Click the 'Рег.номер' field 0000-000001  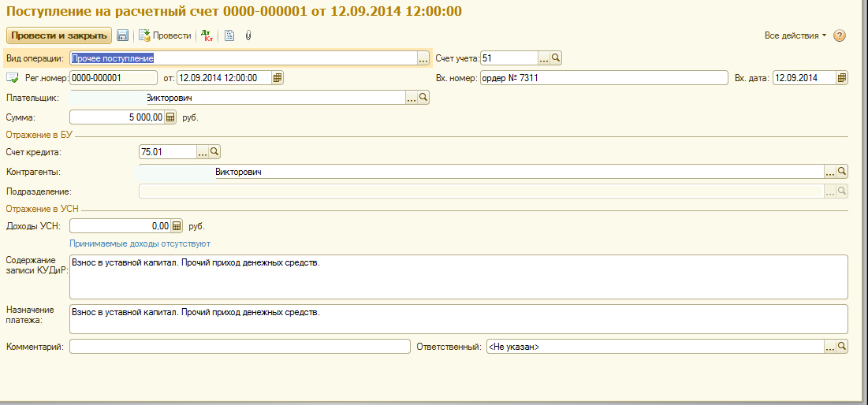pos(114,78)
